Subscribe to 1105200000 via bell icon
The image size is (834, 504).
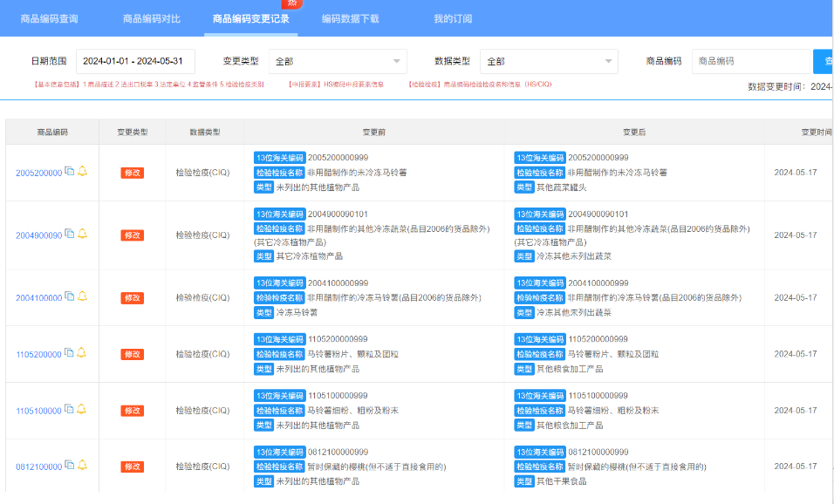(x=81, y=352)
